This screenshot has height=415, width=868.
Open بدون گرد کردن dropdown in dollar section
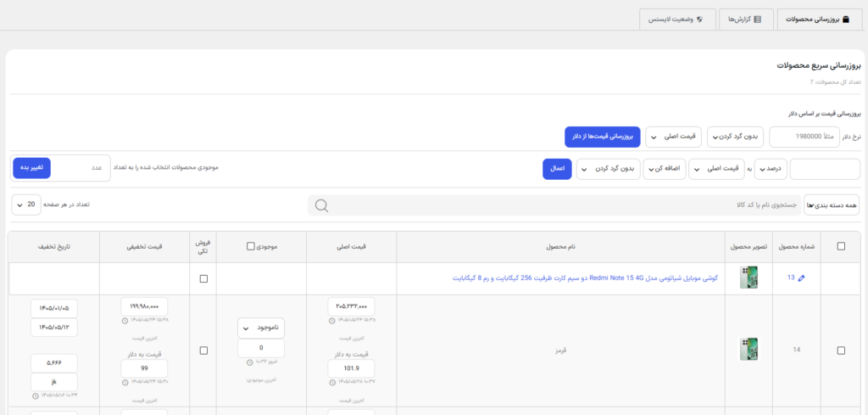(735, 137)
